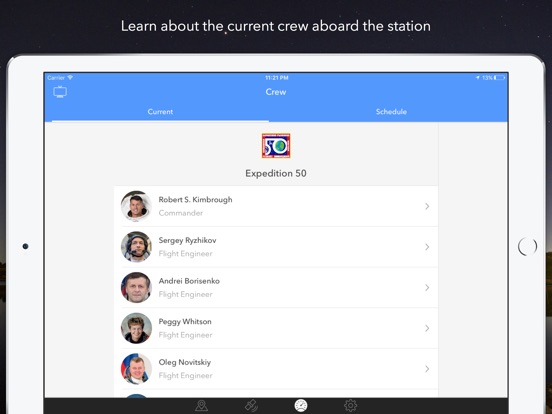Open the satellite tab icon
This screenshot has width=552, height=414.
pyautogui.click(x=251, y=406)
